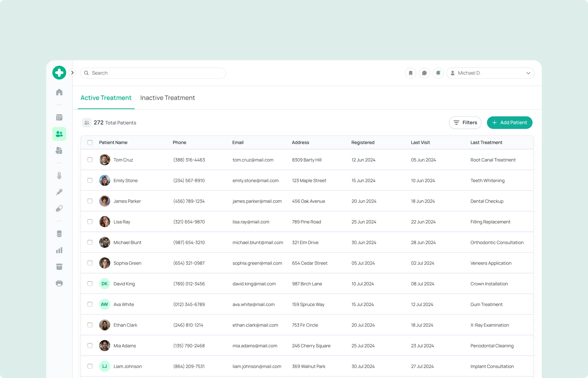Click the Orthodontic Consultation treatment cell

(497, 243)
